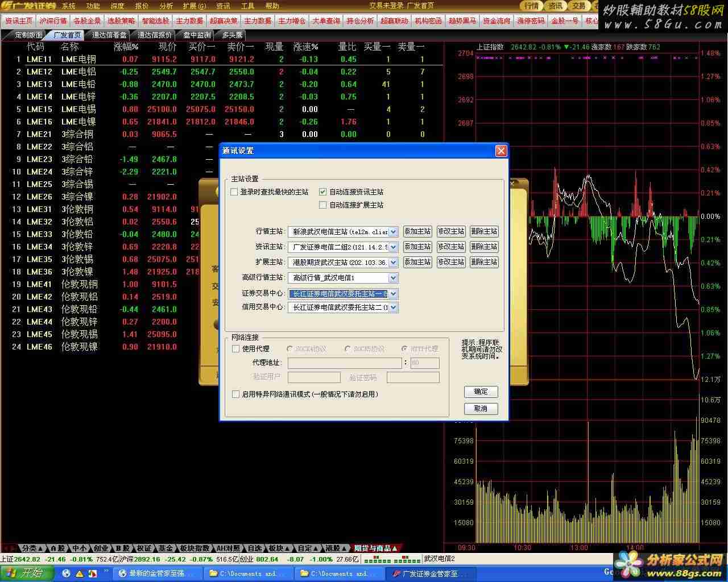Open 功能 menu
728x582 pixels.
click(93, 6)
